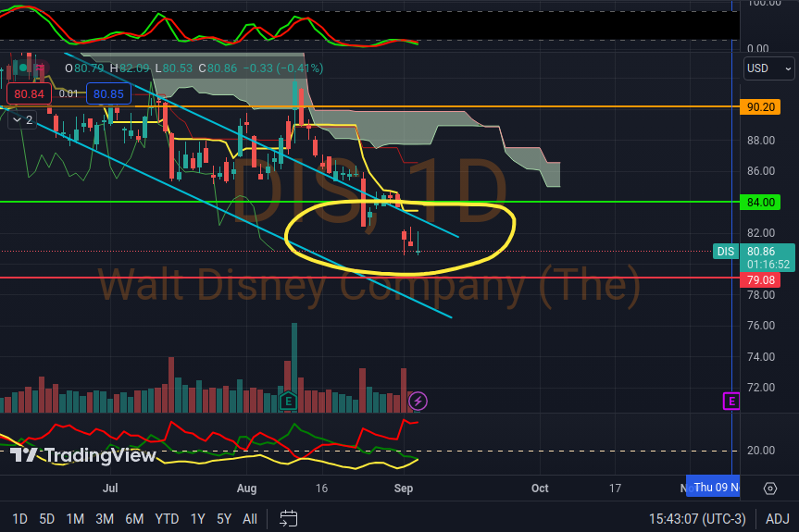This screenshot has width=799, height=532.
Task: Switch to the 1M range
Action: (75, 519)
